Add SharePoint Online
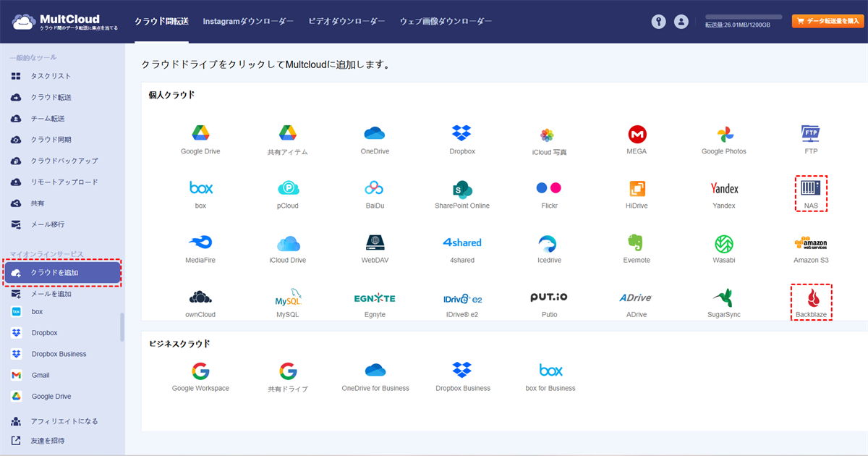The height and width of the screenshot is (456, 868). tap(461, 188)
